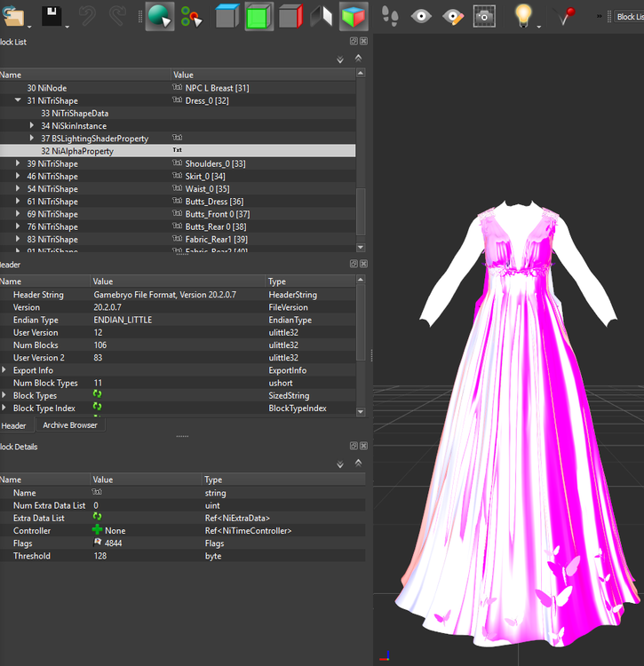Sort Block List by Value column header
This screenshot has height=666, width=644.
[x=263, y=75]
